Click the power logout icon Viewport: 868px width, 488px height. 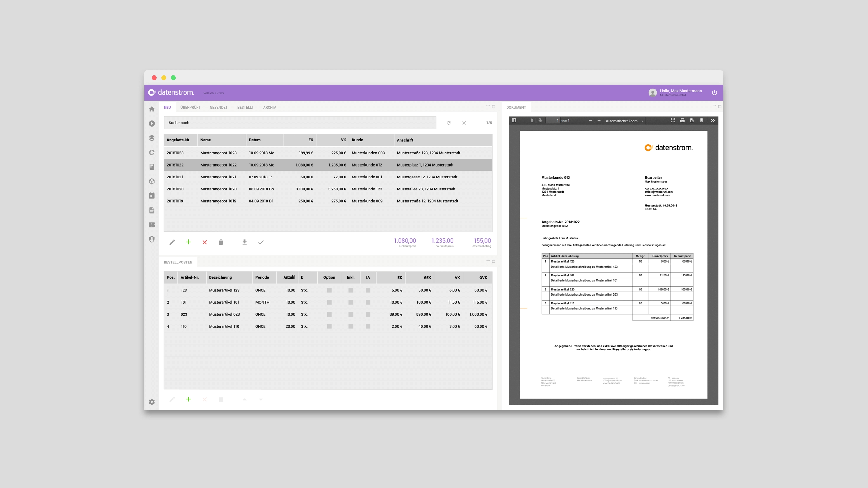click(714, 93)
